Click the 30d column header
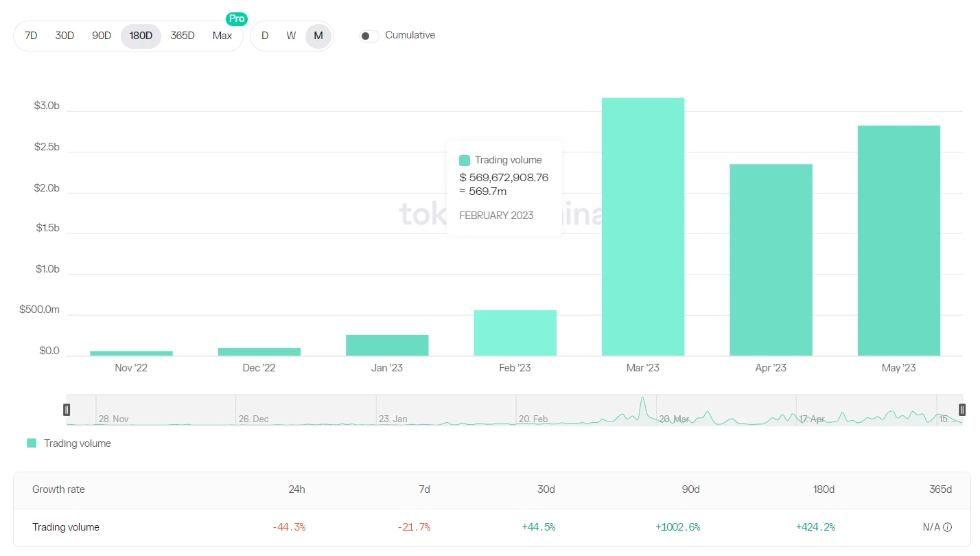The width and height of the screenshot is (980, 556). (546, 489)
